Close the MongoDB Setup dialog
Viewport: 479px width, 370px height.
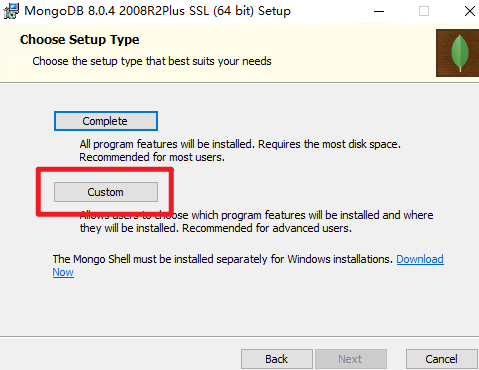click(470, 11)
